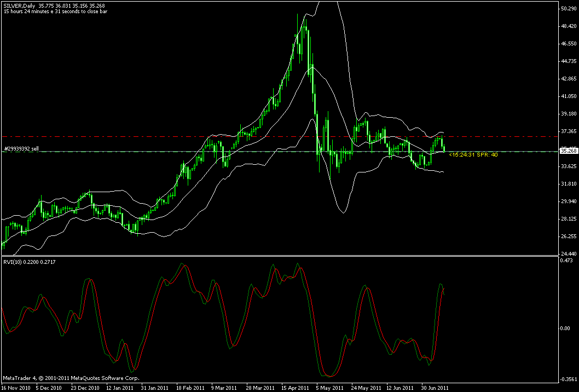579x392 pixels.
Task: Click price scale value "44.735"
Action: [x=568, y=61]
